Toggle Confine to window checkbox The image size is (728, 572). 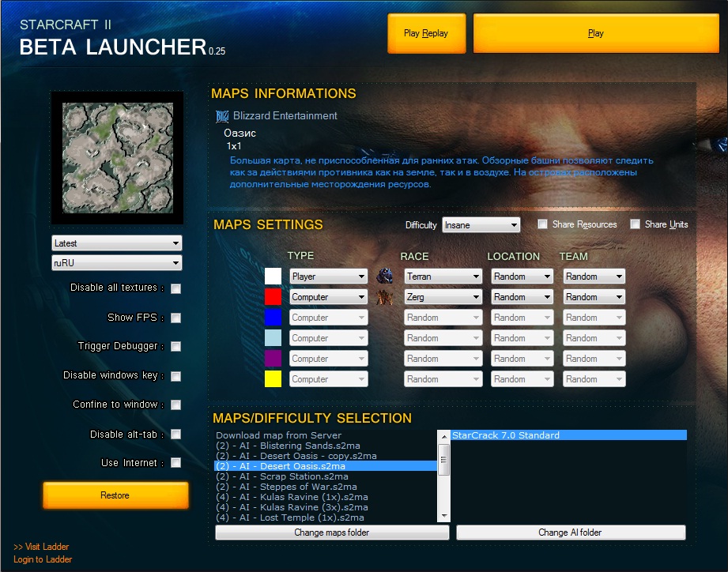(176, 405)
